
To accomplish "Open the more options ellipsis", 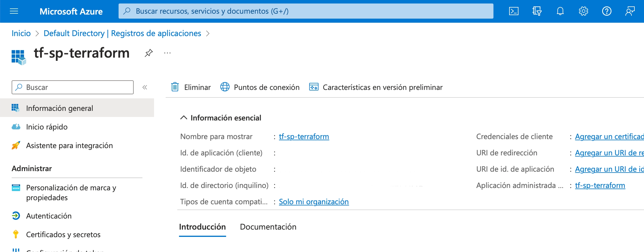I will (x=167, y=53).
